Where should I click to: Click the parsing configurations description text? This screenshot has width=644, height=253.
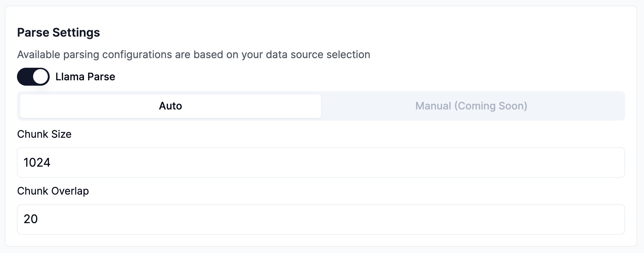[193, 54]
